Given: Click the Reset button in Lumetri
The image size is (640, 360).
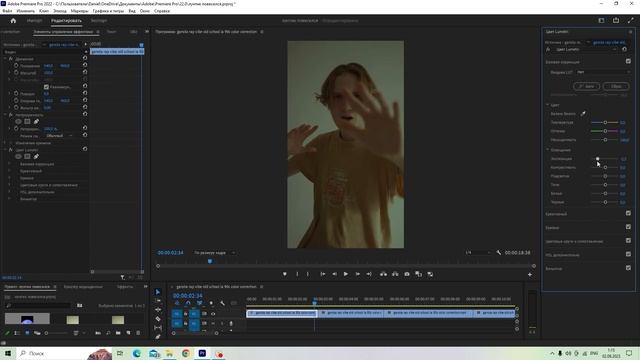Looking at the screenshot, I should [616, 86].
